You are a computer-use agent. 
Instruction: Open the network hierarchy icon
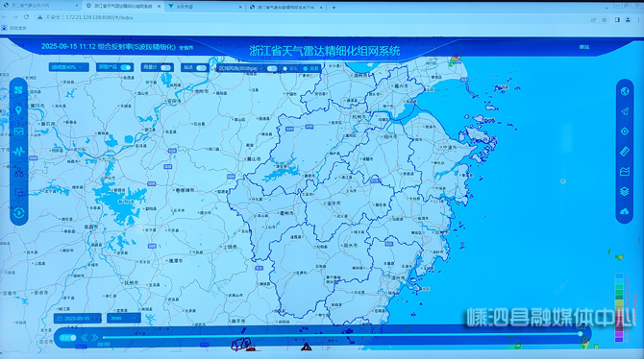click(x=18, y=172)
